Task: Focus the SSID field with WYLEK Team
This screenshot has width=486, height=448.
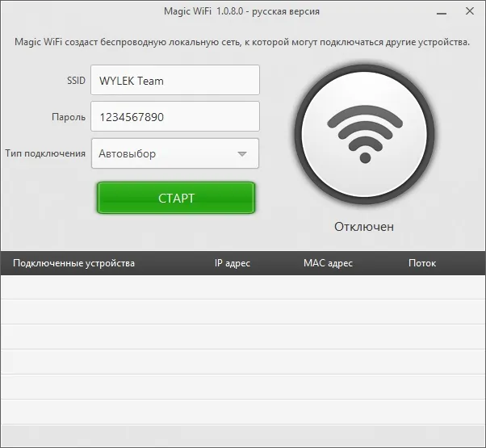Action: pos(175,80)
